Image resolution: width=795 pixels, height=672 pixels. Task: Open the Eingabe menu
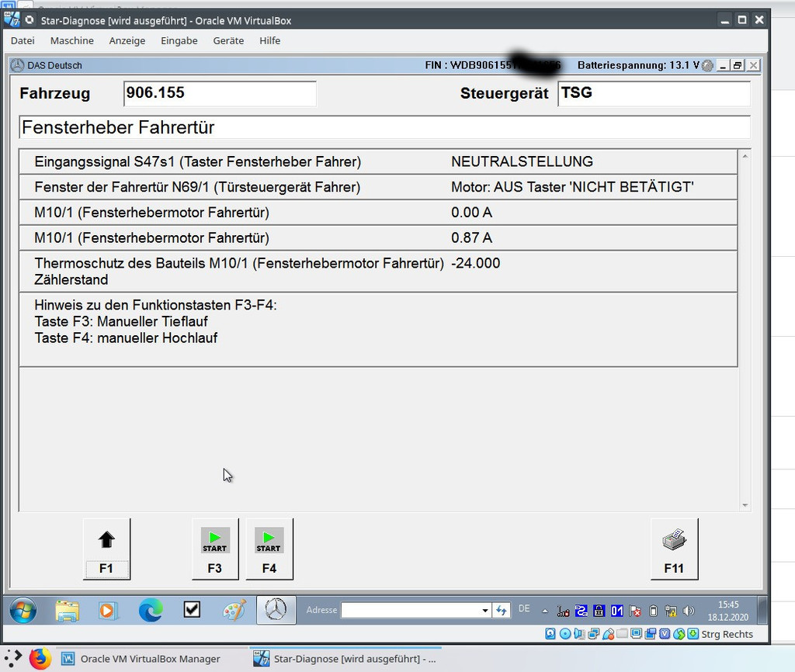[179, 40]
